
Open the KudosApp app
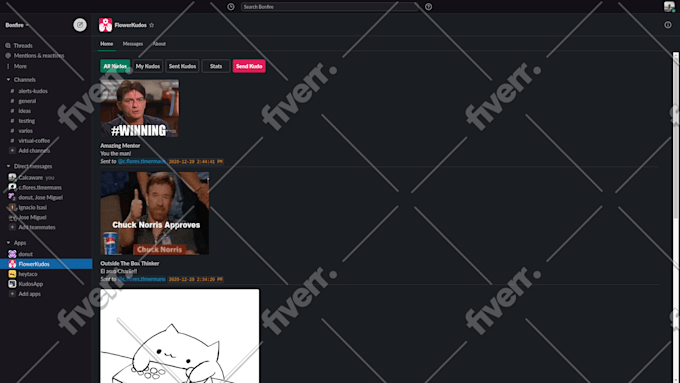point(30,284)
